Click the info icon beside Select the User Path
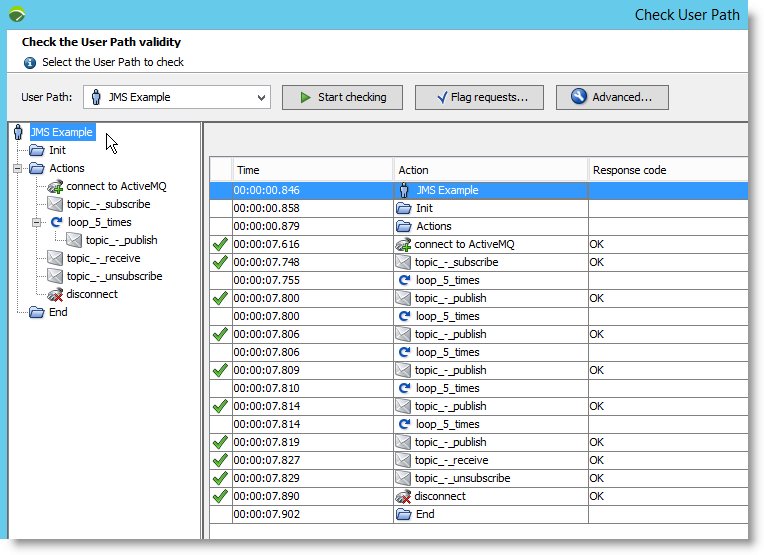This screenshot has width=764, height=555. pyautogui.click(x=30, y=62)
